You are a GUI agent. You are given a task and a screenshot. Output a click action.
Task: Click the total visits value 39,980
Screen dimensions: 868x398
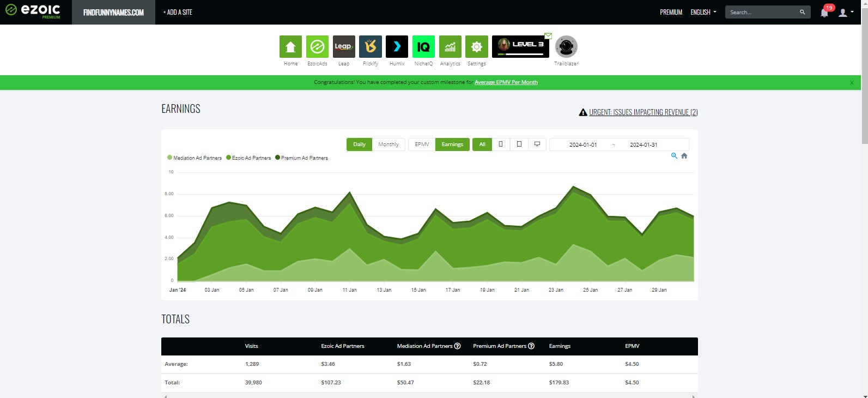pyautogui.click(x=253, y=383)
